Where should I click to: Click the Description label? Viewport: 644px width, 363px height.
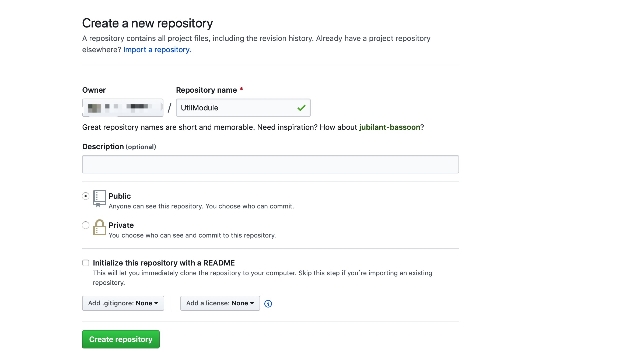103,147
